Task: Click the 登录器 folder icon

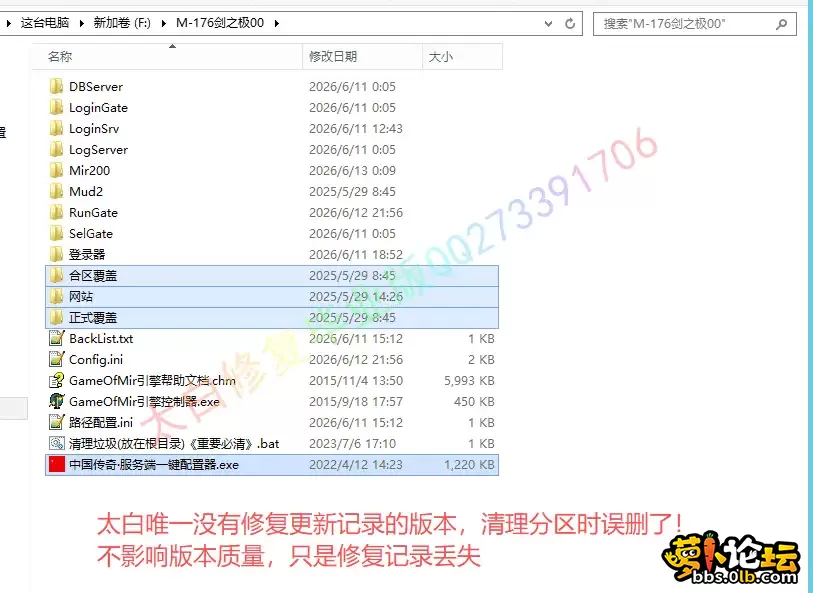Action: click(x=57, y=254)
